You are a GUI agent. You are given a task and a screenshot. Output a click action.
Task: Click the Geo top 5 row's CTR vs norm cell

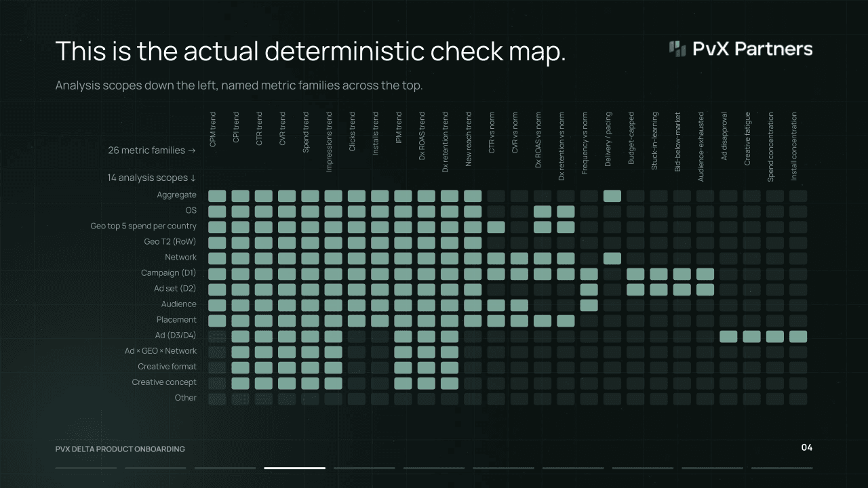[496, 227]
